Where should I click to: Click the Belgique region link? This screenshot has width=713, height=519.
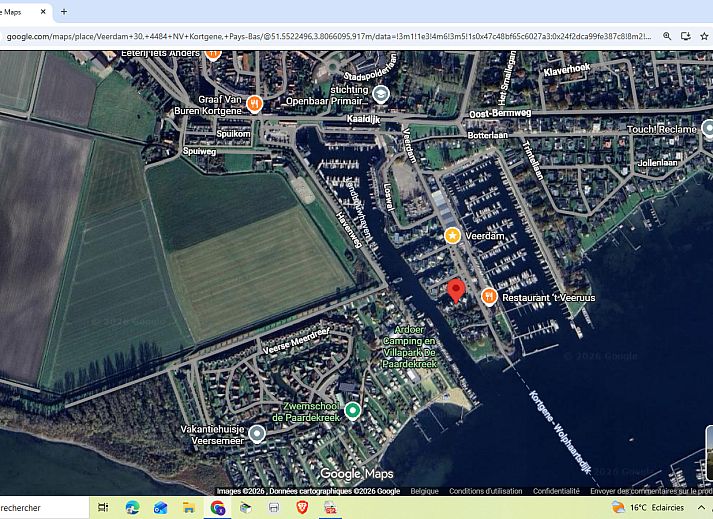[424, 491]
